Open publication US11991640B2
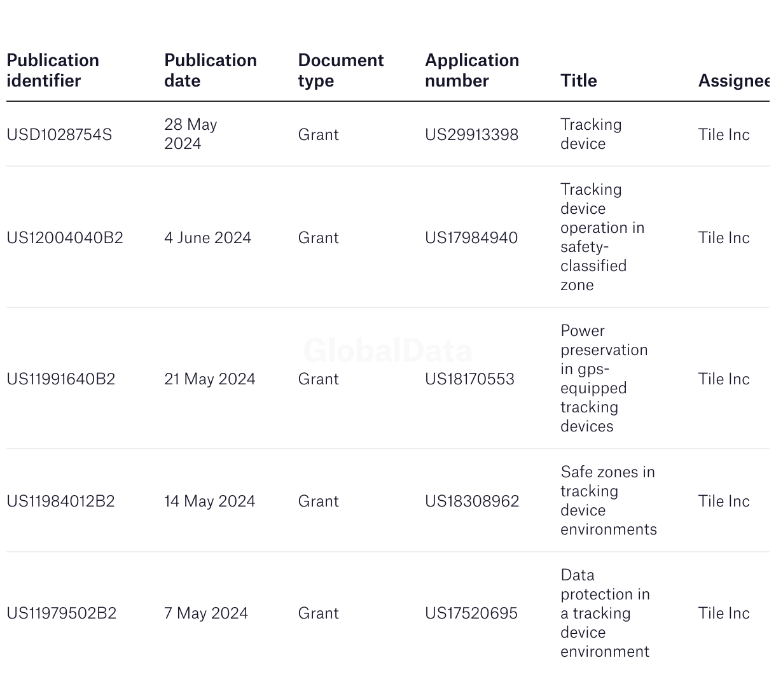This screenshot has height=700, width=776. [x=61, y=379]
